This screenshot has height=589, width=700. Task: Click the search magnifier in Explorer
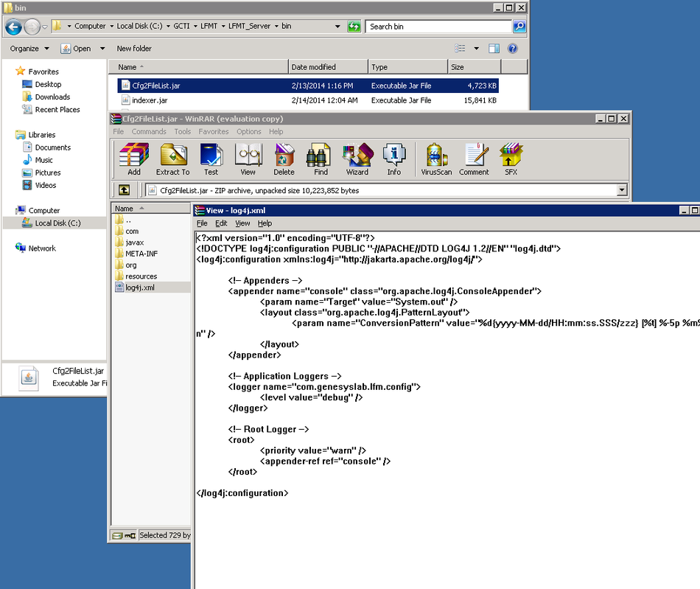click(x=519, y=27)
